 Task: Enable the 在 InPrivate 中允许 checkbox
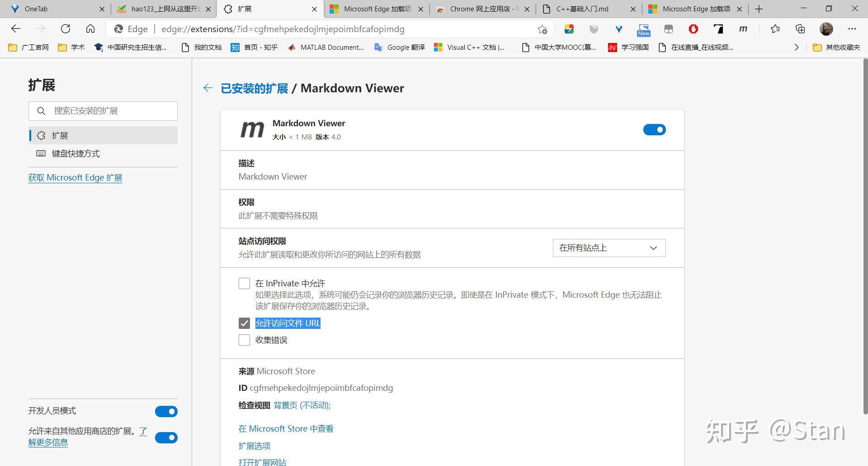pyautogui.click(x=244, y=283)
